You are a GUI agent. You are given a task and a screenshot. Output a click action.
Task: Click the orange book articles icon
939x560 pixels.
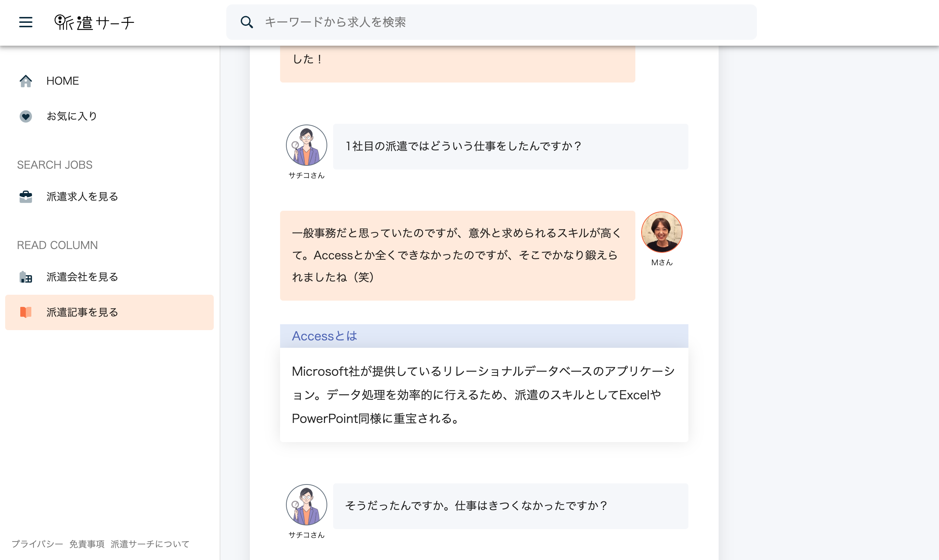click(26, 312)
